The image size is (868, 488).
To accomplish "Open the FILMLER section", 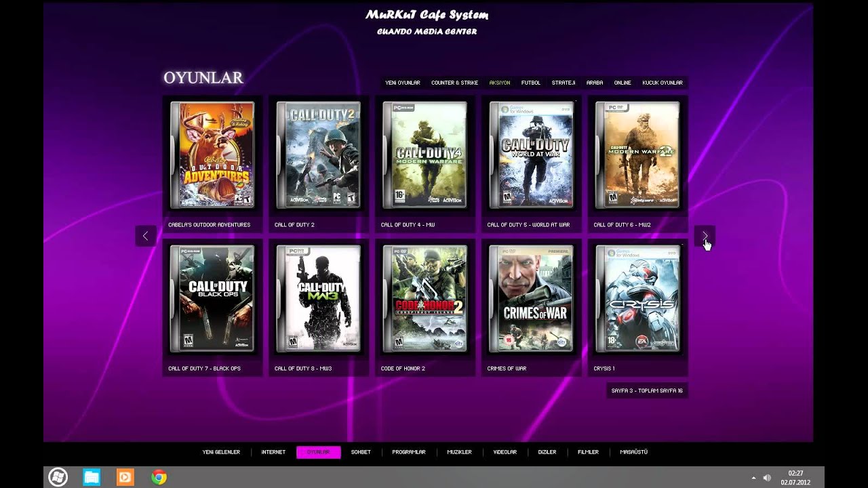I will pyautogui.click(x=588, y=452).
